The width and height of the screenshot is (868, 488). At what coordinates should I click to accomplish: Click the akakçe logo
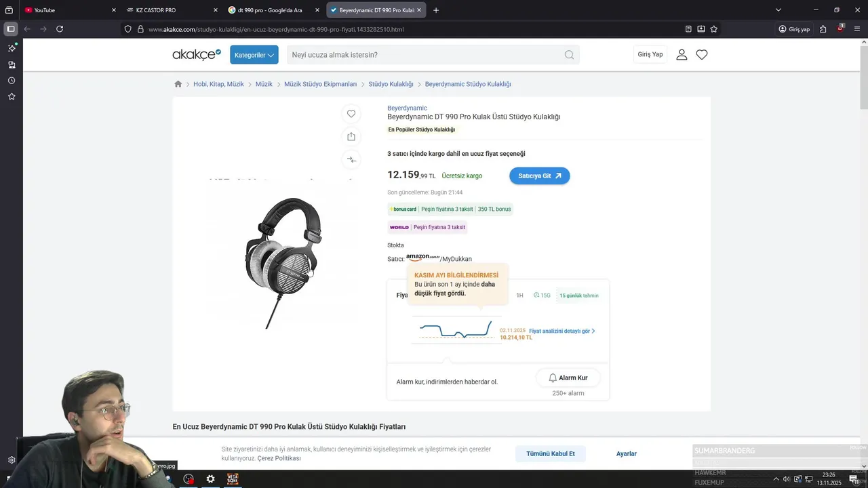197,55
